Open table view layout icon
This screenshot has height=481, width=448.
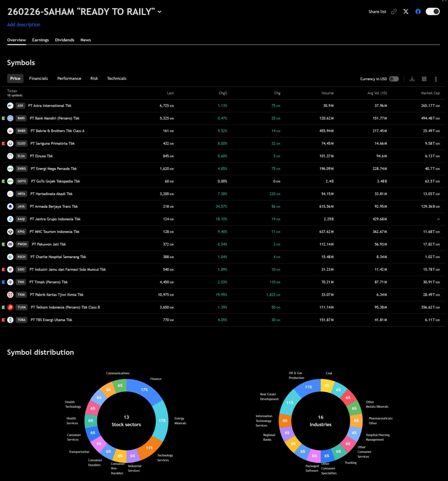(424, 79)
